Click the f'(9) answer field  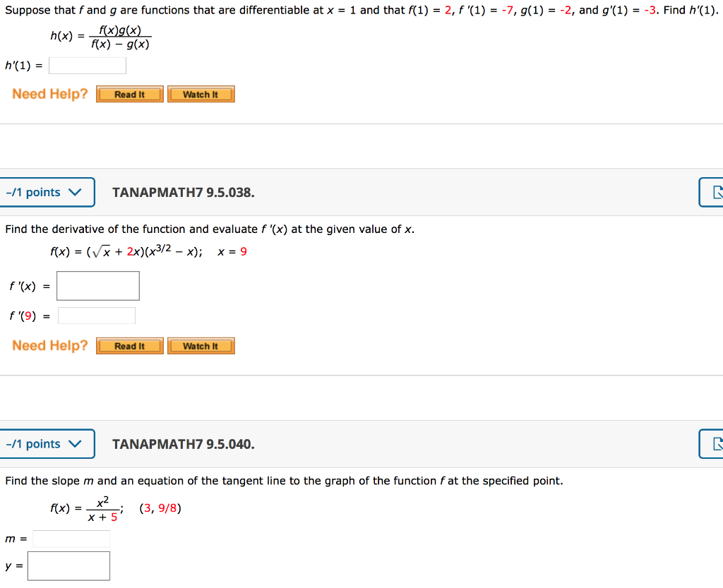pos(97,315)
